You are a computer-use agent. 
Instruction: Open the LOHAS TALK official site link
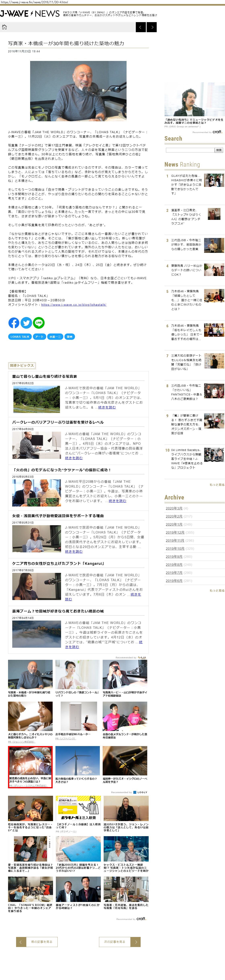(x=74, y=305)
